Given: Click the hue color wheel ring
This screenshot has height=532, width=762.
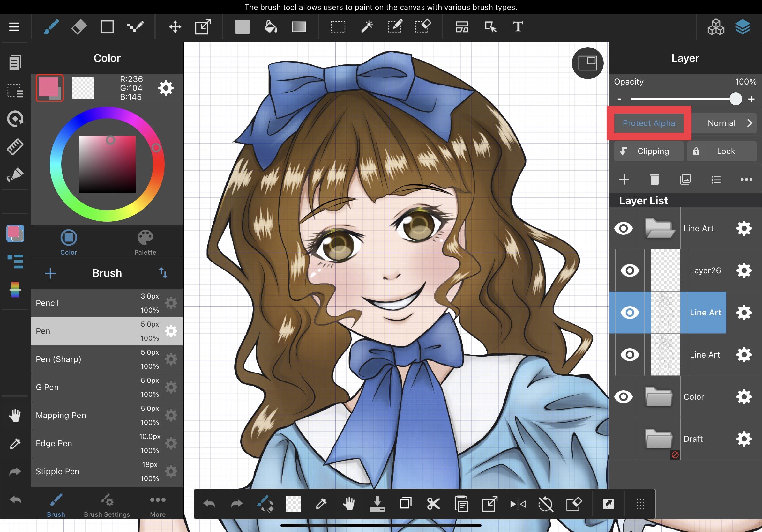Looking at the screenshot, I should point(56,164).
